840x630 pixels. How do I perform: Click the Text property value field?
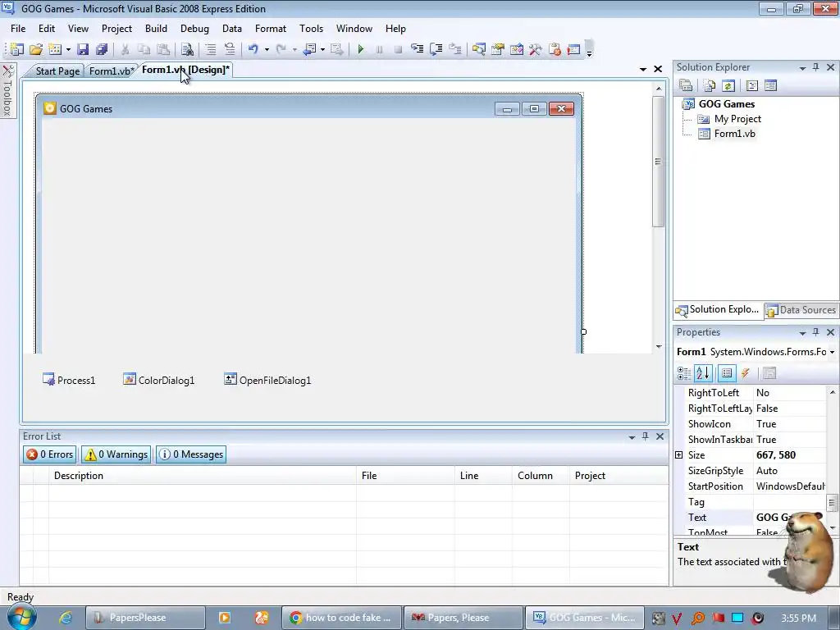pyautogui.click(x=789, y=517)
